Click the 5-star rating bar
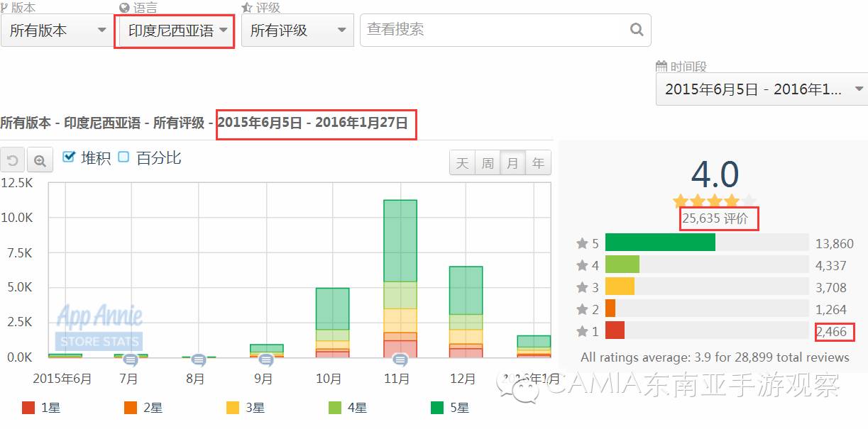Viewport: 868px width, 429px height. coord(707,243)
